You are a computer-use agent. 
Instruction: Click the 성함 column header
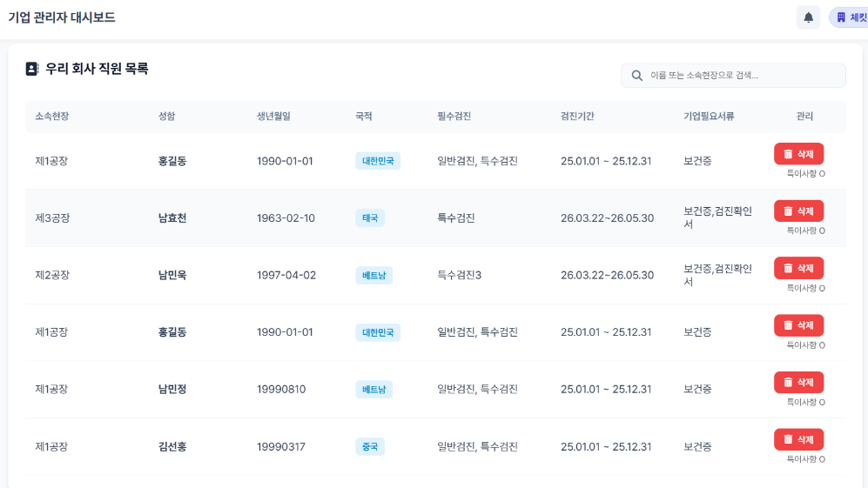166,117
